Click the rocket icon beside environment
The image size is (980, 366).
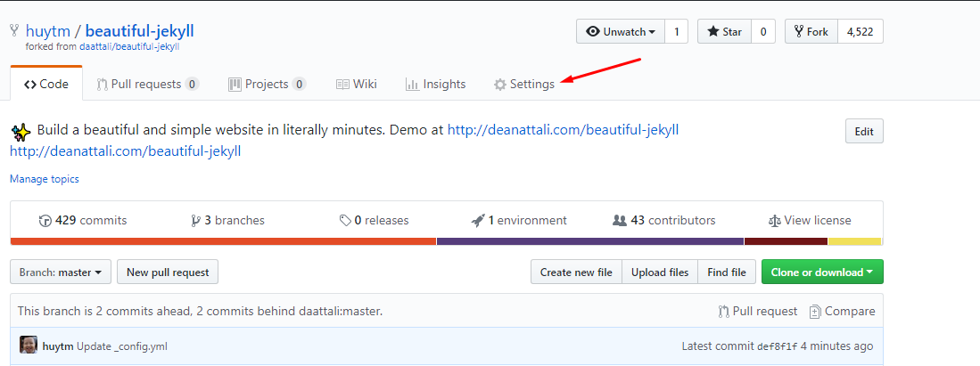pos(478,221)
